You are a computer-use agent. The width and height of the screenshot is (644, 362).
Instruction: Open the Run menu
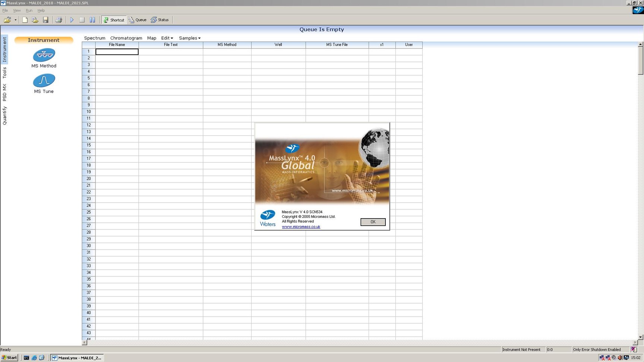(29, 10)
